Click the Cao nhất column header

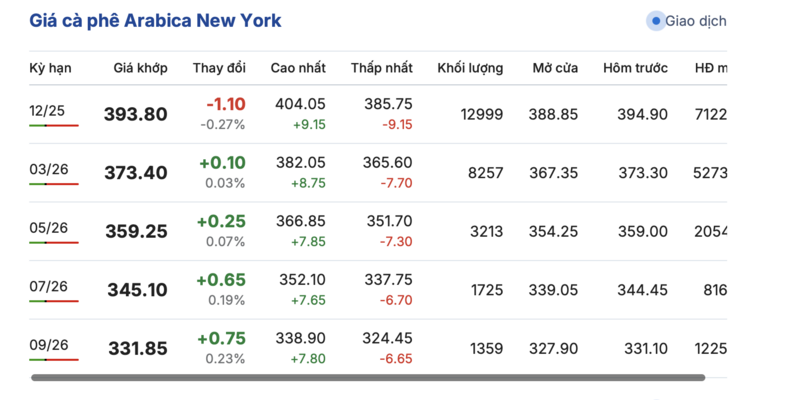point(298,68)
